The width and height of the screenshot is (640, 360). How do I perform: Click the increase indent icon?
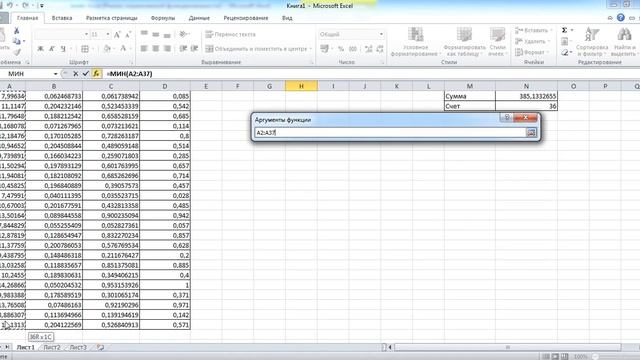(x=195, y=49)
